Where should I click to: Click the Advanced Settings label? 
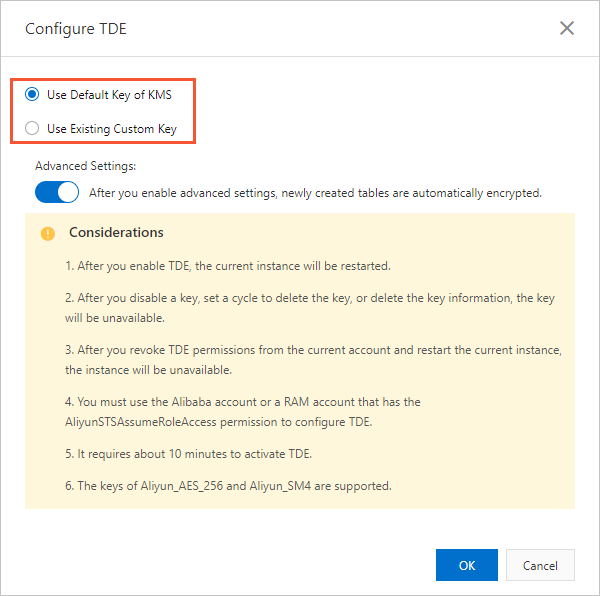click(x=85, y=166)
